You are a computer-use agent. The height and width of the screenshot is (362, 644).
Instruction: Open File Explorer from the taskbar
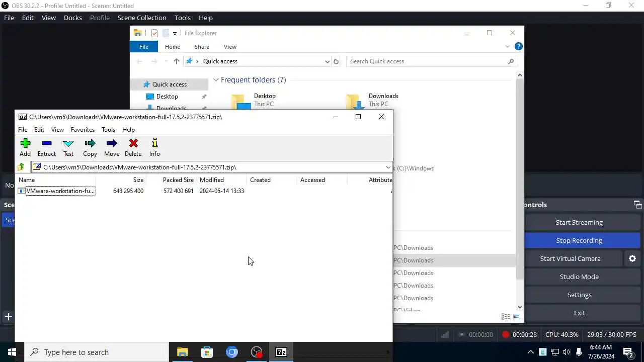[182, 352]
